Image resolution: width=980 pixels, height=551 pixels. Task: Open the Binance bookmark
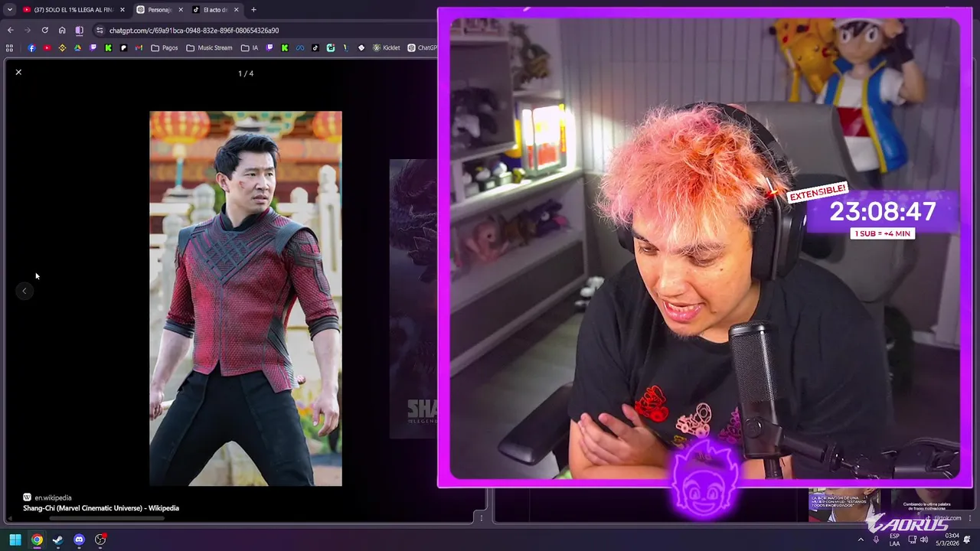(x=62, y=47)
